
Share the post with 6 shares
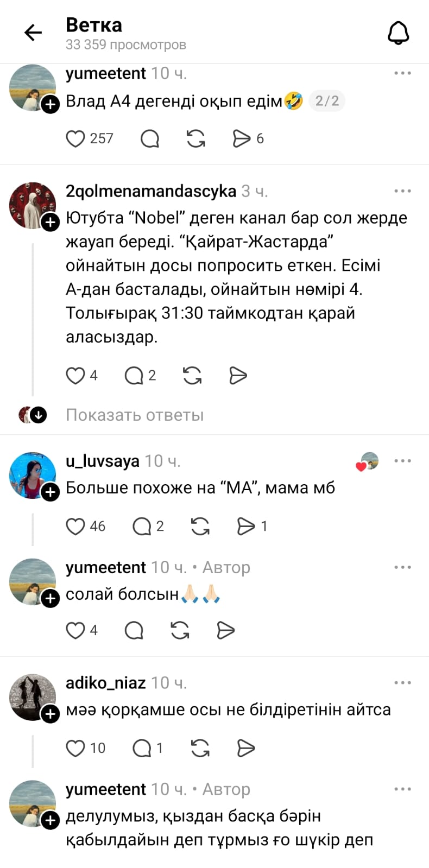coord(242,139)
